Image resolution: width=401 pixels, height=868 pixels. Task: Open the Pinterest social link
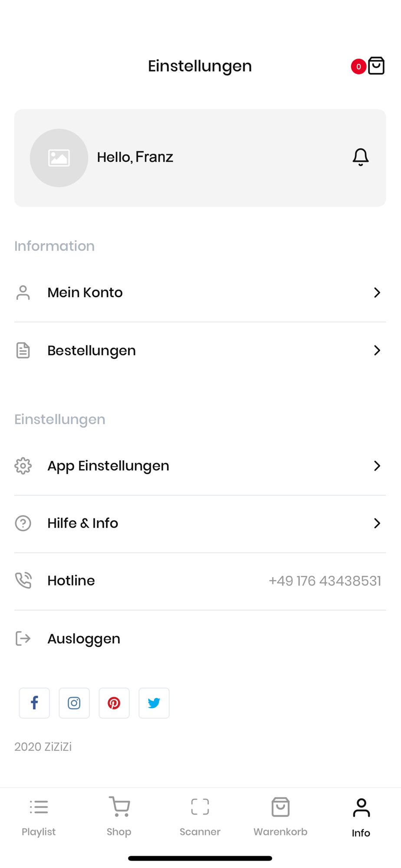(x=114, y=703)
